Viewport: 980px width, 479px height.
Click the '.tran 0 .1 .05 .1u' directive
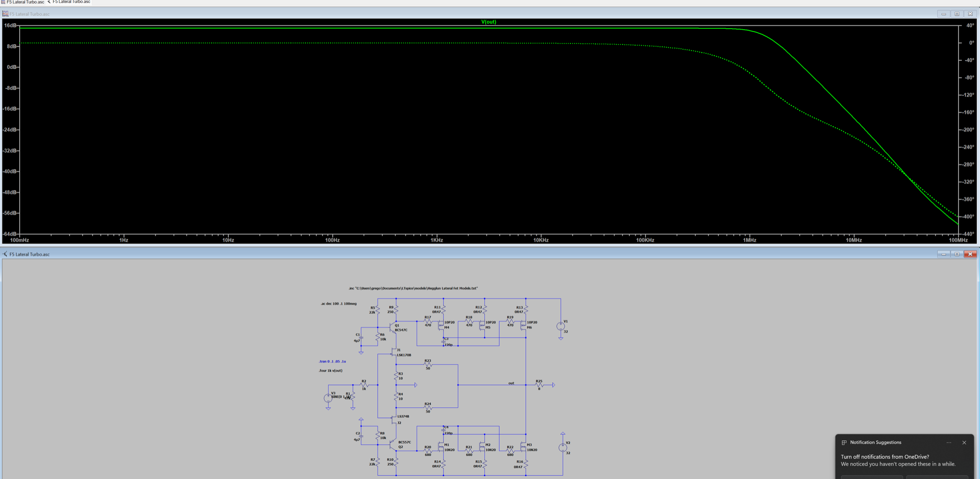pos(332,361)
